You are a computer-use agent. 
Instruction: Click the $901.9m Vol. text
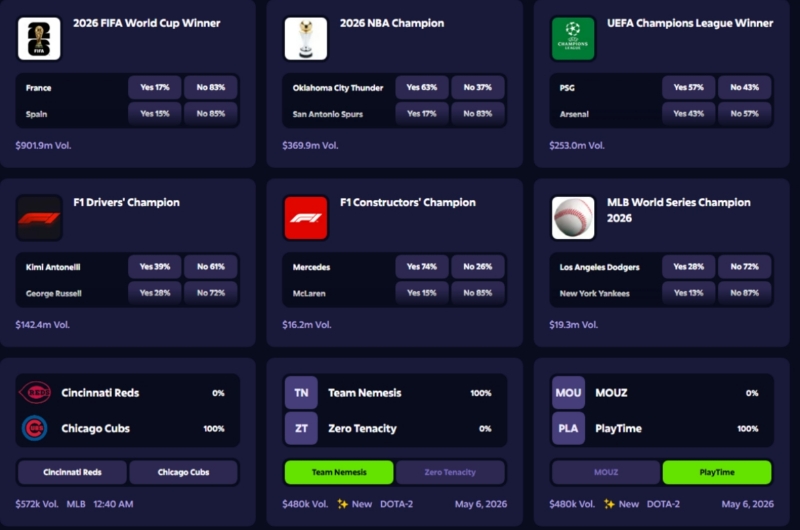tap(43, 145)
